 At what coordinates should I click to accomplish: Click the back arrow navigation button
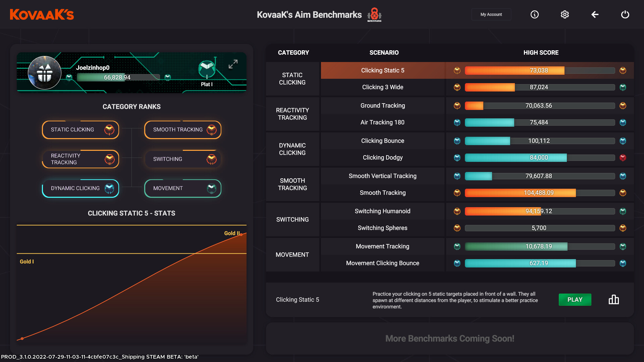[595, 15]
